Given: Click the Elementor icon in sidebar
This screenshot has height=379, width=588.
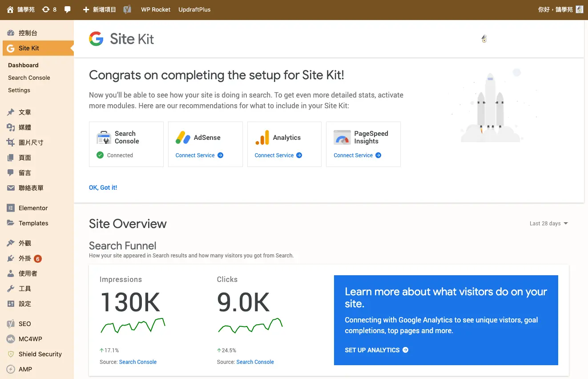Looking at the screenshot, I should 11,208.
